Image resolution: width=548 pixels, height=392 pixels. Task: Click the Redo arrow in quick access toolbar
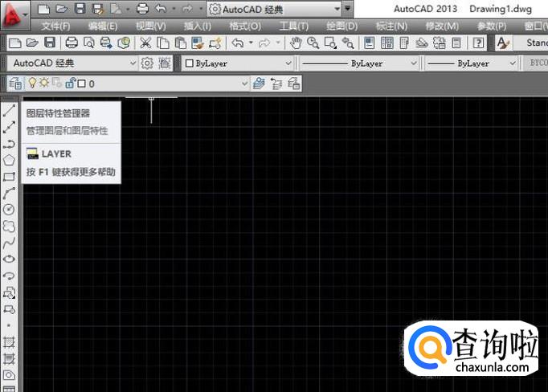[187, 9]
